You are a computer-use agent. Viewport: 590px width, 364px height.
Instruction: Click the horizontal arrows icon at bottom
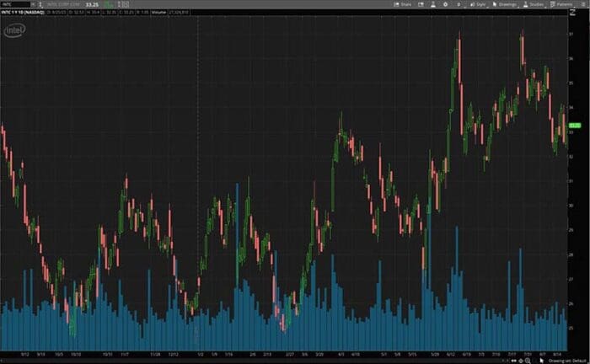(513, 361)
